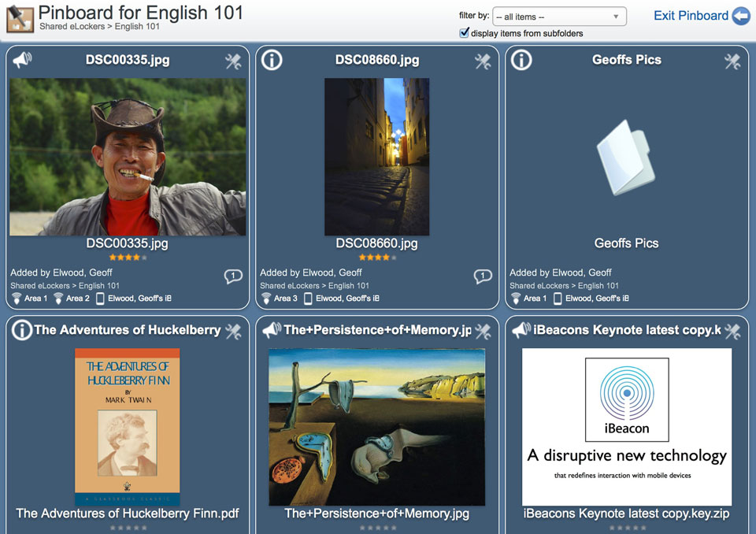
Task: Open tools icon on Geoffs Pics card
Action: tap(733, 61)
